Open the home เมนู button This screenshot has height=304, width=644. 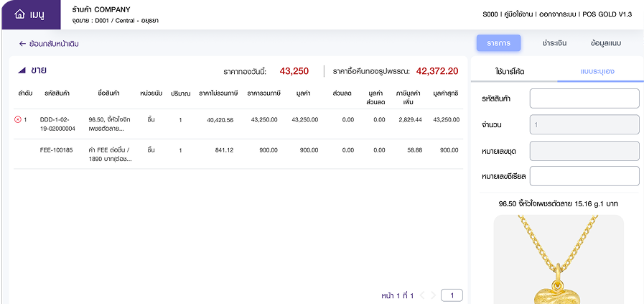click(30, 15)
